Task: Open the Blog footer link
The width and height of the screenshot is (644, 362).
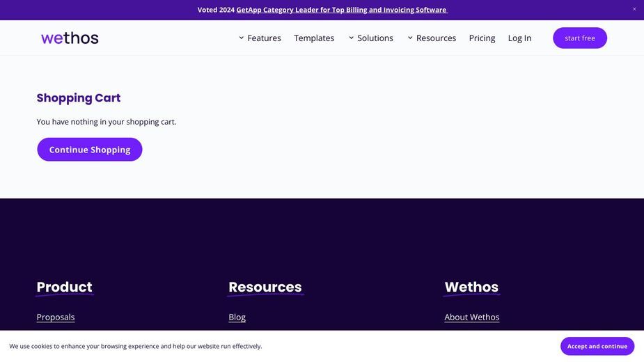Action: coord(237,317)
